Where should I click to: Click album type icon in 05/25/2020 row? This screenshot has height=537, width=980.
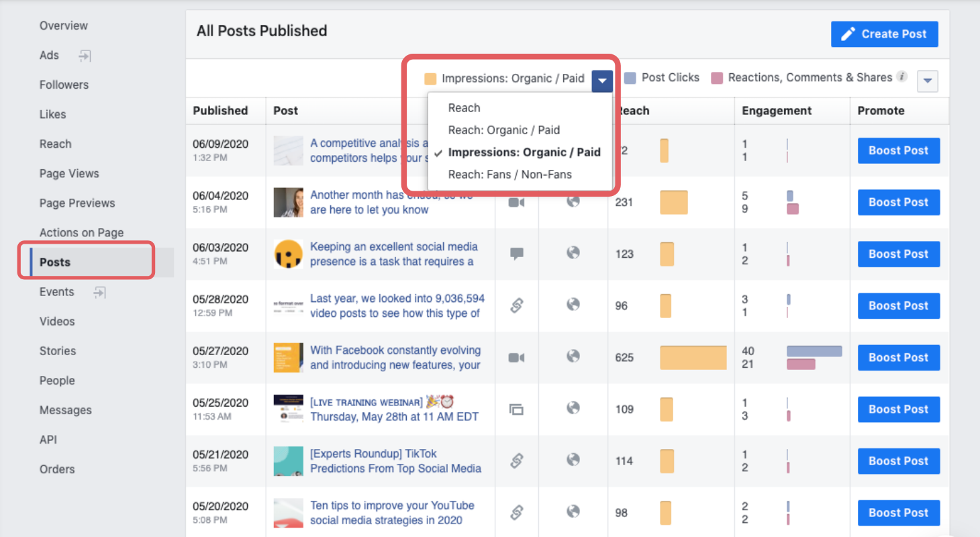[516, 409]
